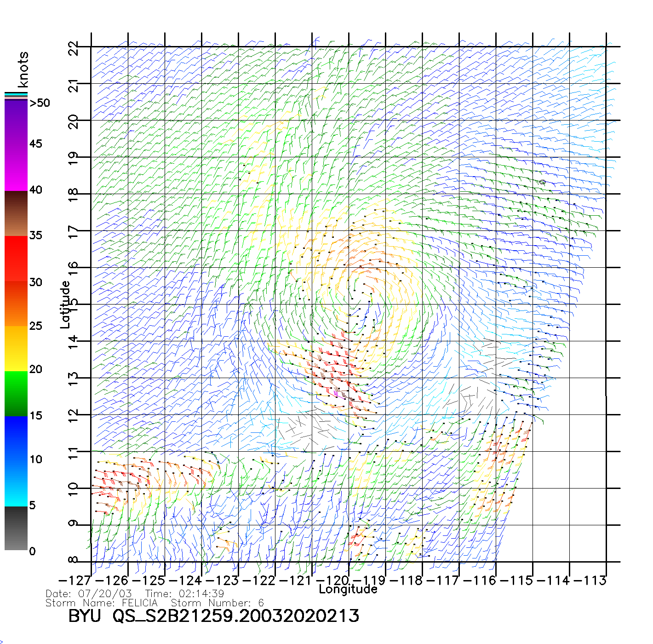Pick the yellow 20-25 knots color band
The image size is (653, 644).
[16, 348]
